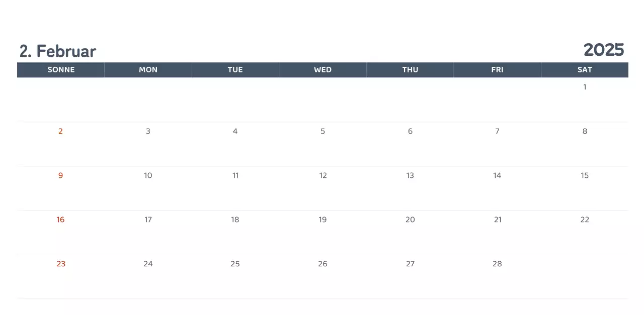
Task: Click the FRI weekday header
Action: 497,70
